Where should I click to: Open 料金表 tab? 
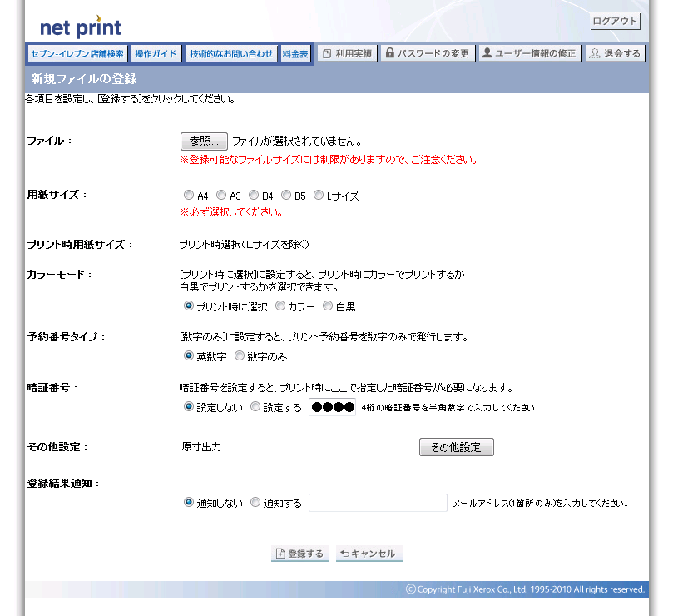pyautogui.click(x=295, y=54)
